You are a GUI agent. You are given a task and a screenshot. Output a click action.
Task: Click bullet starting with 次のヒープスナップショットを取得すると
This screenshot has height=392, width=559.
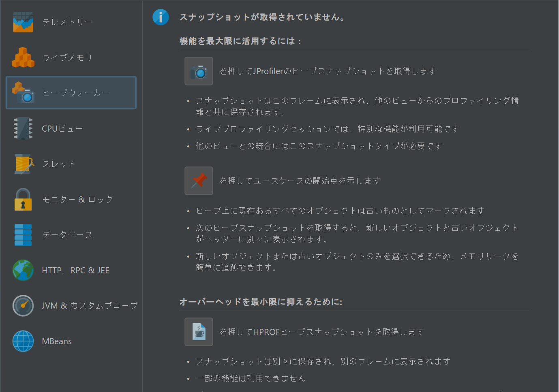click(357, 233)
